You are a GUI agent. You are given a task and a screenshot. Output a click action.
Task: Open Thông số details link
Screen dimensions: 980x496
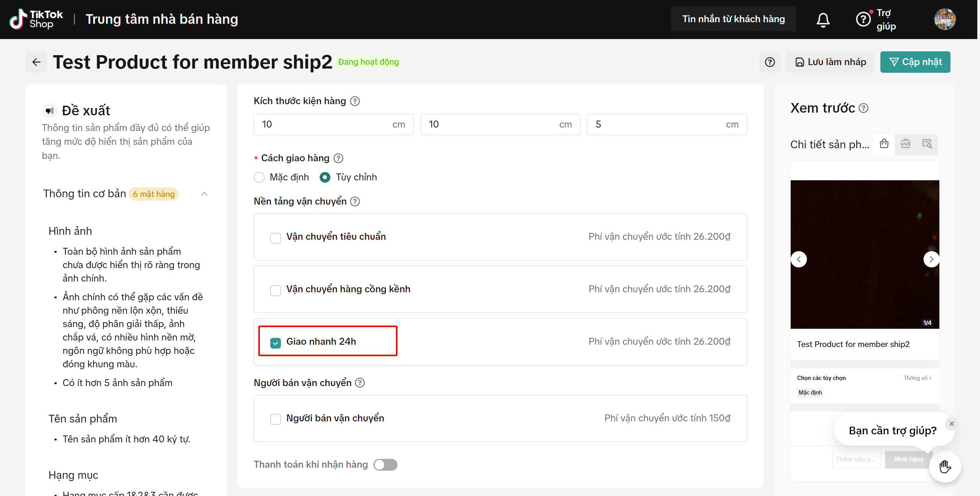[x=917, y=378]
